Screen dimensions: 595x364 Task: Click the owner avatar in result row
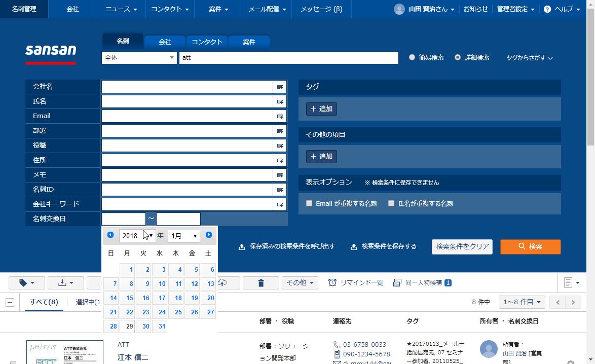489,349
